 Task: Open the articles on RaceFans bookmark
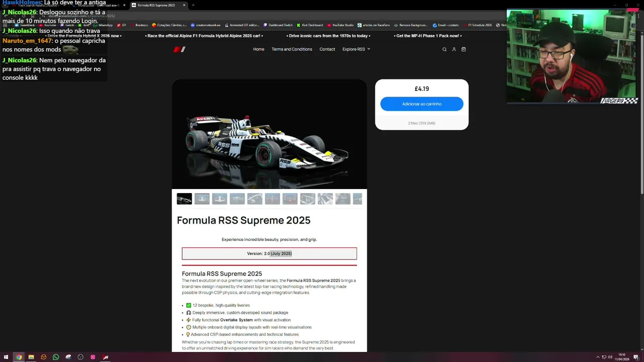click(x=374, y=25)
